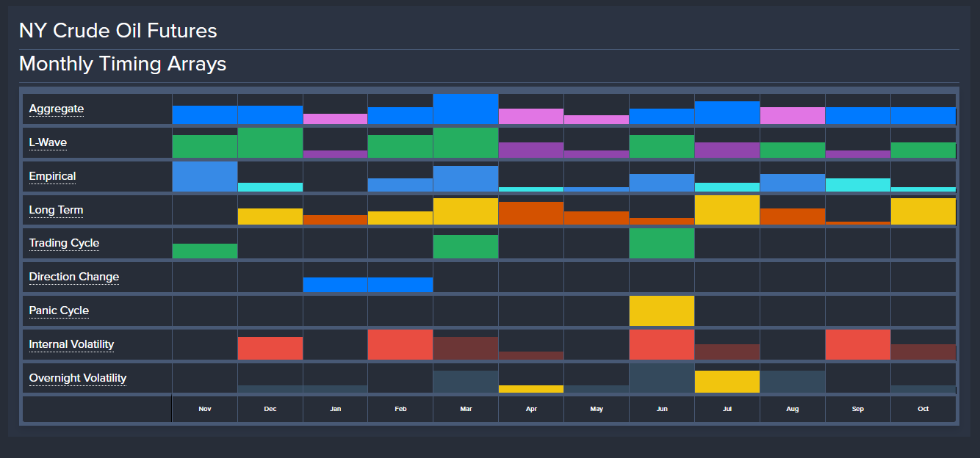Viewport: 980px width, 458px height.
Task: Open the Direction Change link
Action: click(73, 277)
